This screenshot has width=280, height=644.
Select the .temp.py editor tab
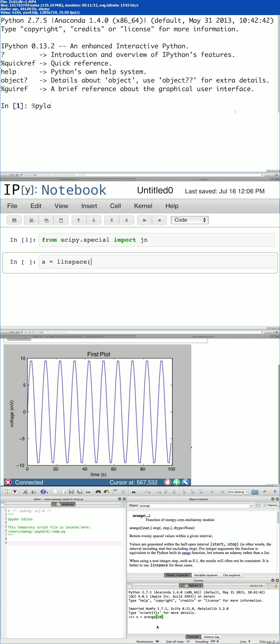pyautogui.click(x=63, y=504)
